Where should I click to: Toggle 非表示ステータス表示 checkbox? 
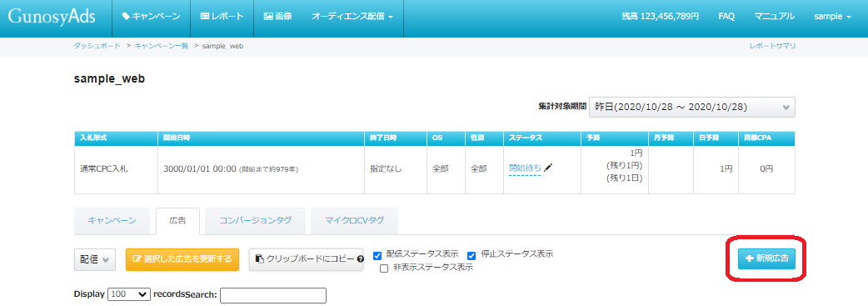coord(384,268)
